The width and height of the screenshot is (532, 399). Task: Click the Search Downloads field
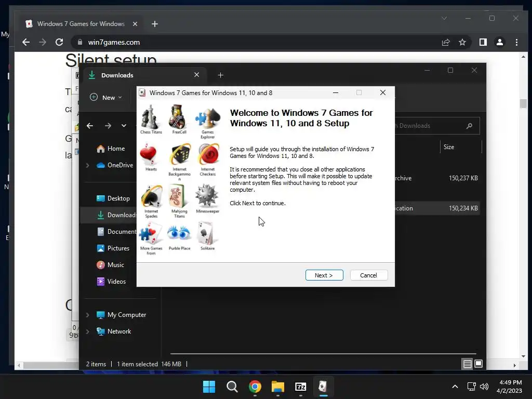pyautogui.click(x=437, y=126)
